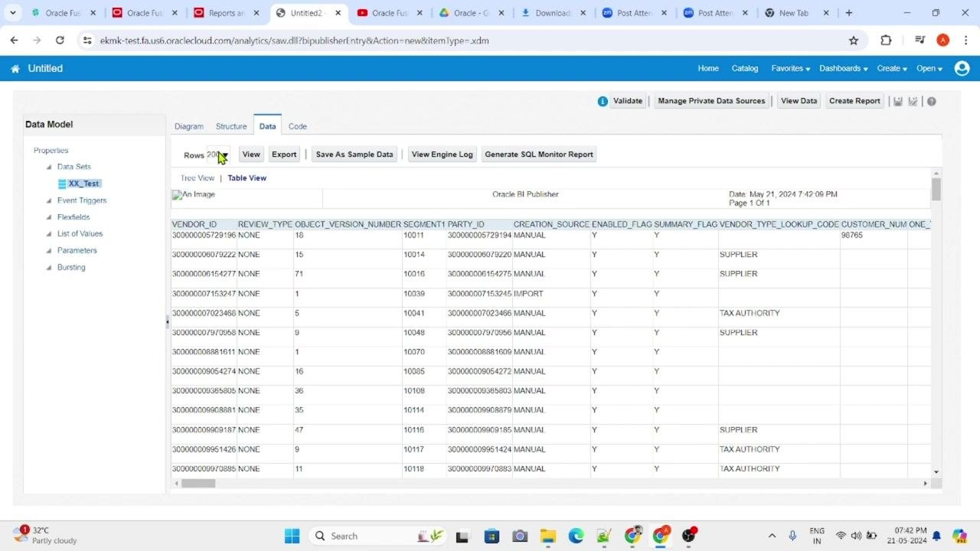Image resolution: width=980 pixels, height=551 pixels.
Task: Click the Save floppy disk icon
Action: pos(898,101)
